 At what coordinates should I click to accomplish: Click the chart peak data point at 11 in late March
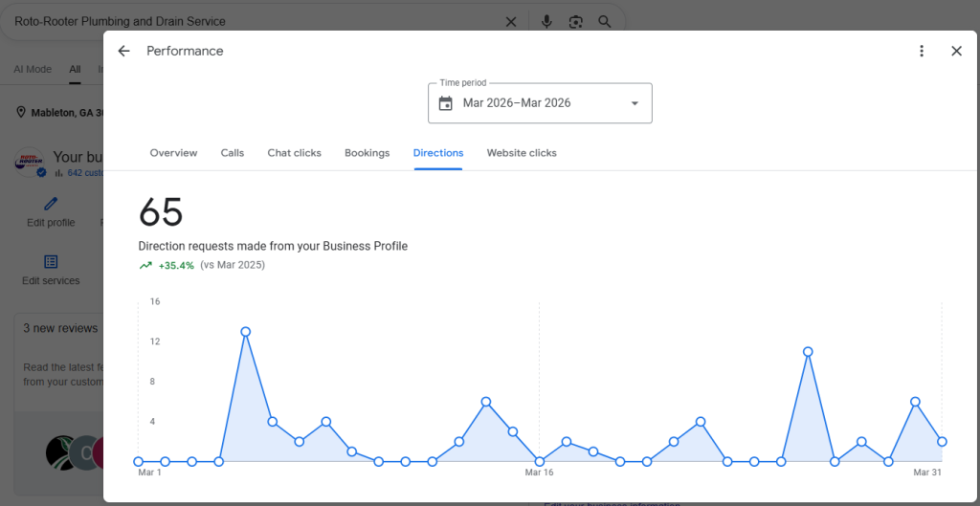pos(808,352)
